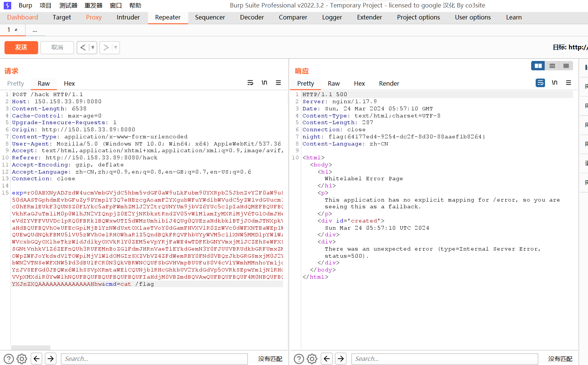This screenshot has width=588, height=365.
Task: Click the 取消 cancel button
Action: pyautogui.click(x=57, y=47)
